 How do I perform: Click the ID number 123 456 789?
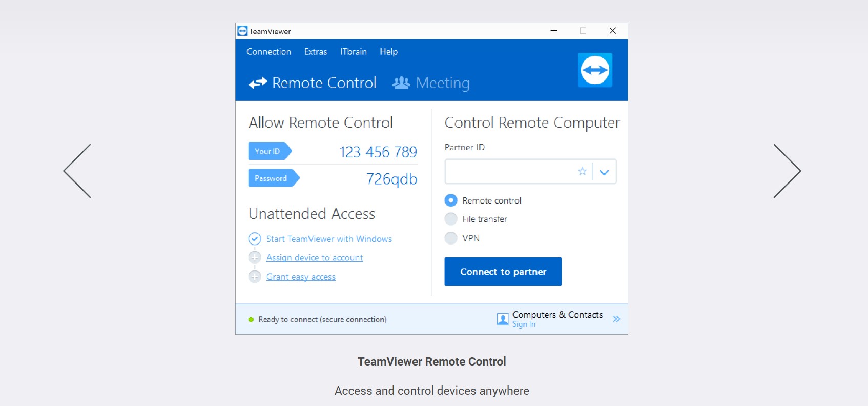point(378,152)
